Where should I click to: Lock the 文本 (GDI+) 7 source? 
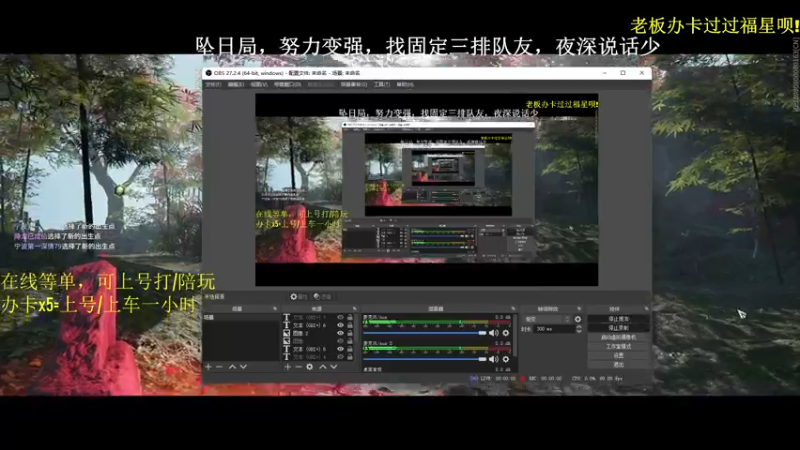click(350, 317)
